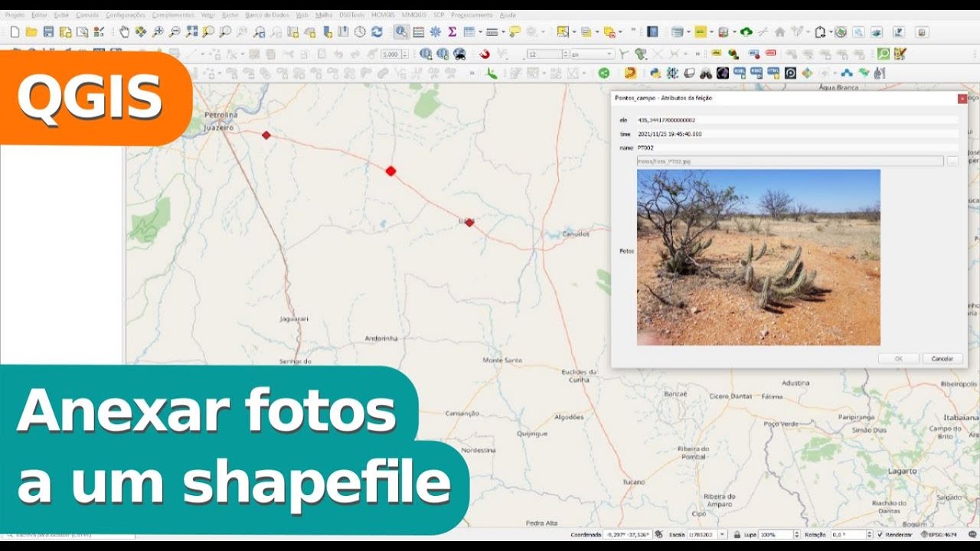Click the yellow label 'abc' toolbar icon
The width and height of the screenshot is (980, 551).
coord(717,54)
